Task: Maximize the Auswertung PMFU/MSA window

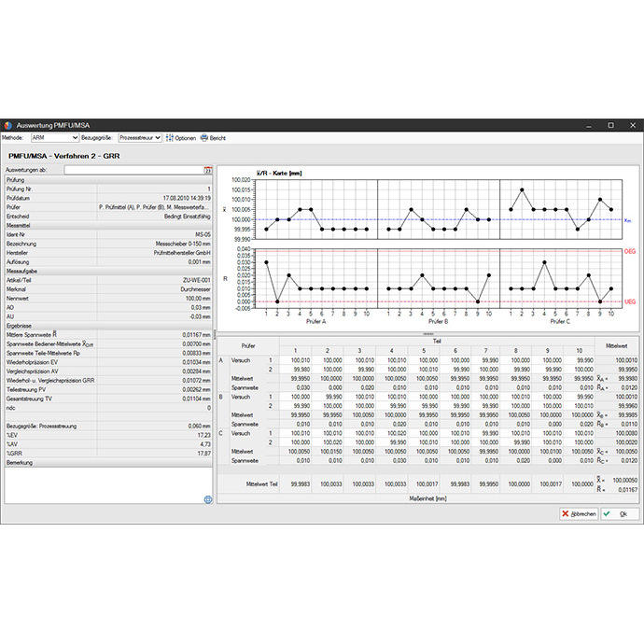Action: 610,125
